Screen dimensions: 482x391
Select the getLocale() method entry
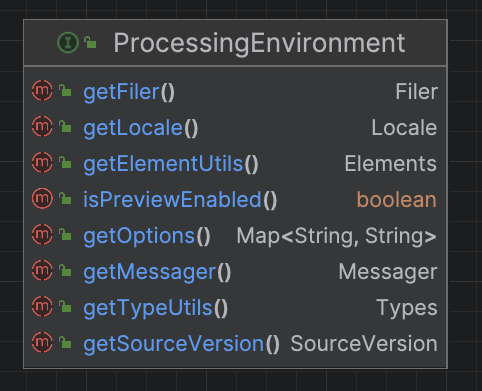click(x=141, y=128)
